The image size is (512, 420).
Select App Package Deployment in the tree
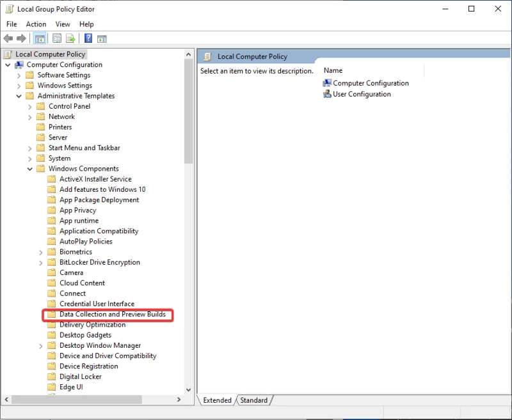tap(99, 200)
